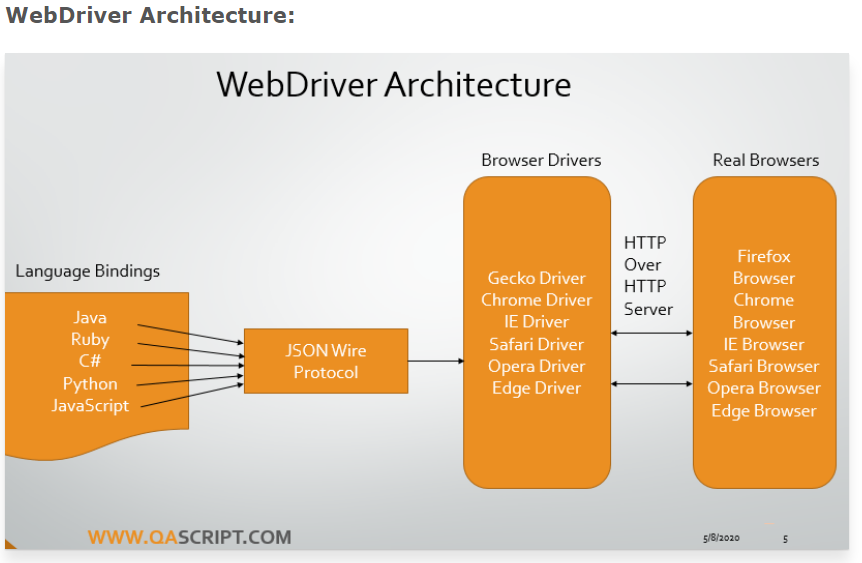The width and height of the screenshot is (862, 563).
Task: Click the Firefox Browser text in Real Browsers
Action: tap(764, 267)
